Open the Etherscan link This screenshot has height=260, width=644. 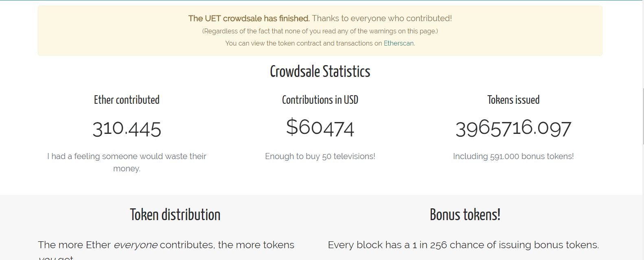pos(399,43)
